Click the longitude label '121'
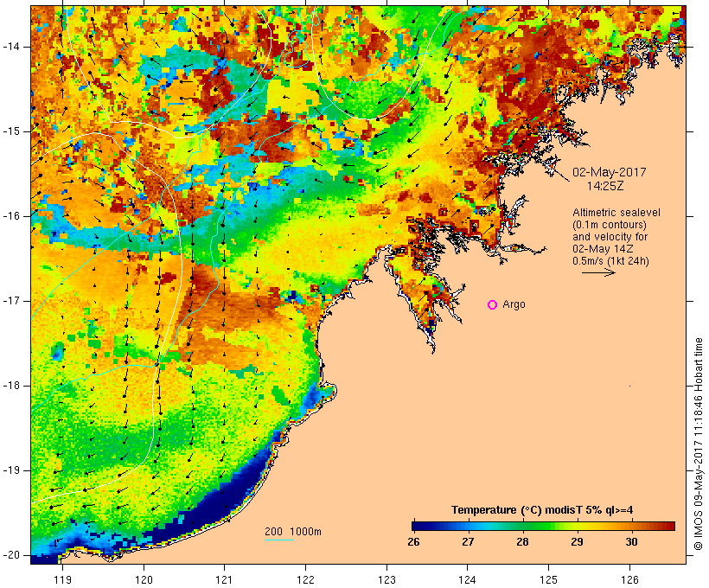 [224, 579]
